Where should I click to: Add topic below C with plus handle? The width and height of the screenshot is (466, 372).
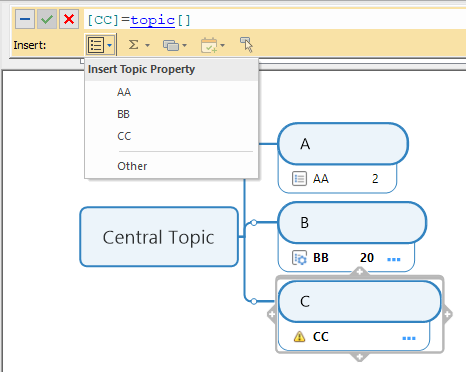coord(359,357)
